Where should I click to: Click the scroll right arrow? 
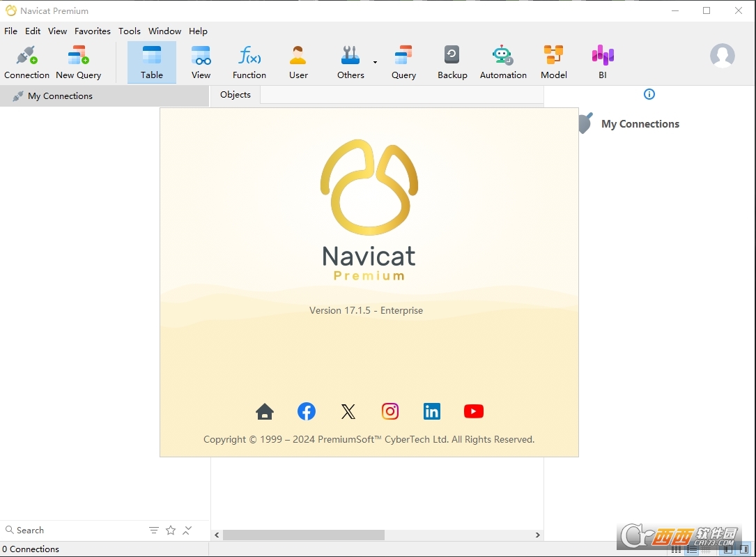click(538, 535)
